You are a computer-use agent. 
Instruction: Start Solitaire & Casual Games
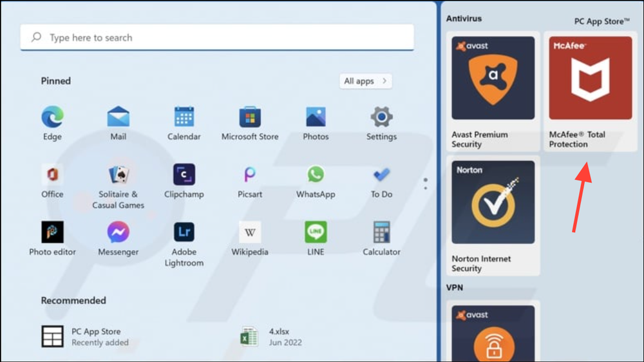[x=118, y=175]
